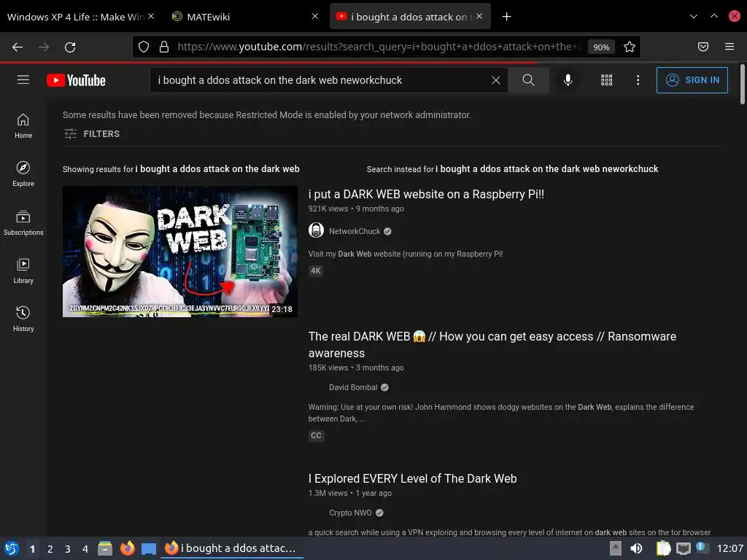Screen dimensions: 747x560
Task: Open the volume control tray icon
Action: pyautogui.click(x=636, y=548)
